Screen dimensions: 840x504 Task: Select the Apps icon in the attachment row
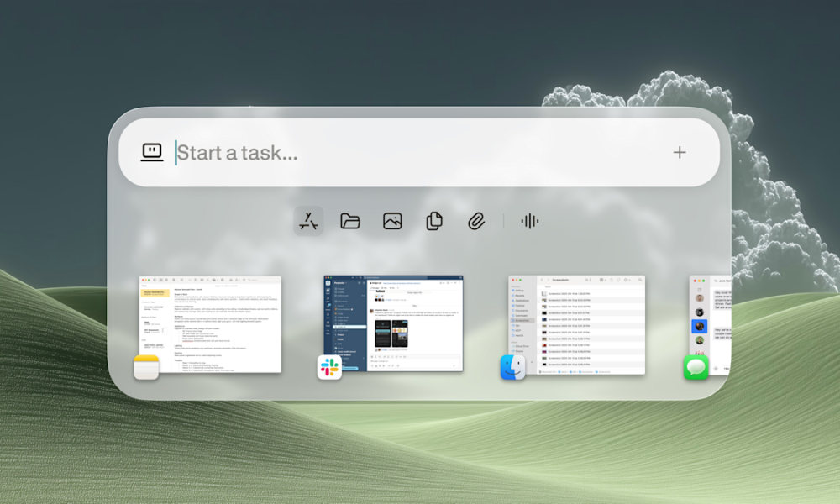(x=308, y=221)
